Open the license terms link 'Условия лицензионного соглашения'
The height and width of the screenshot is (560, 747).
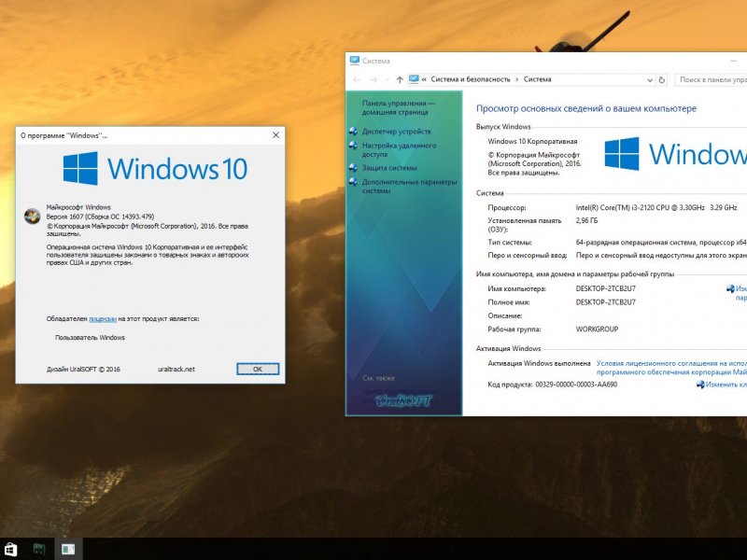pyautogui.click(x=671, y=368)
